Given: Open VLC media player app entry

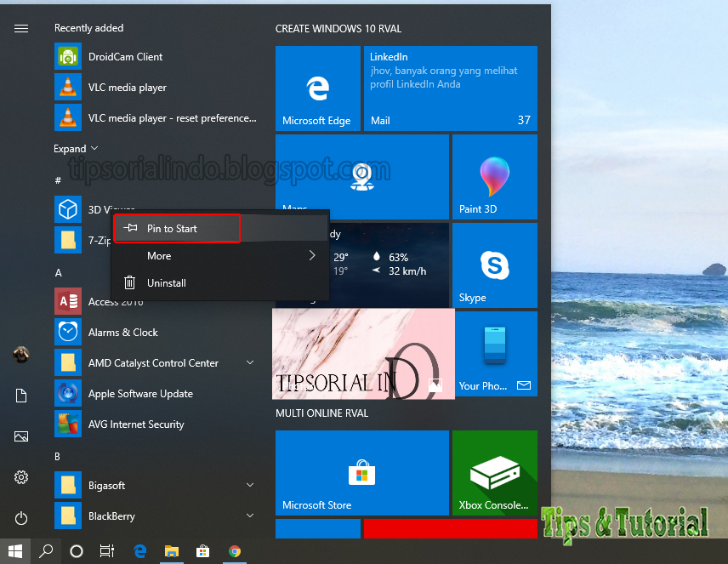Looking at the screenshot, I should [156, 88].
